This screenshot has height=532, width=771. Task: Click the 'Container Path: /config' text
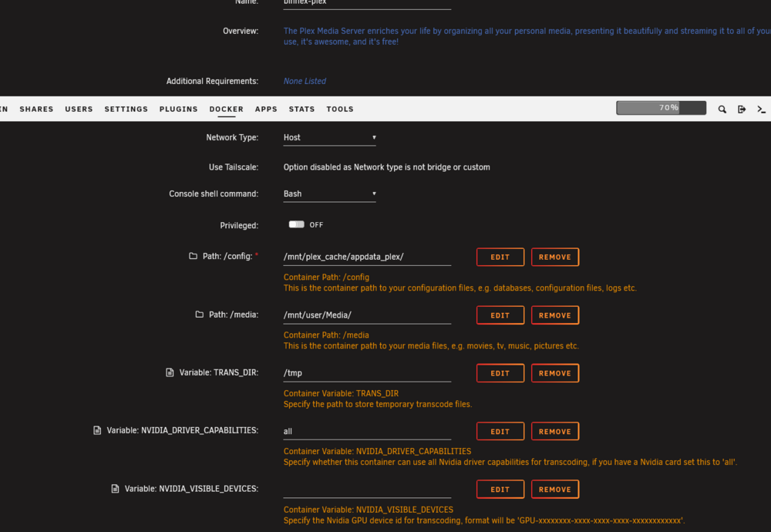326,277
